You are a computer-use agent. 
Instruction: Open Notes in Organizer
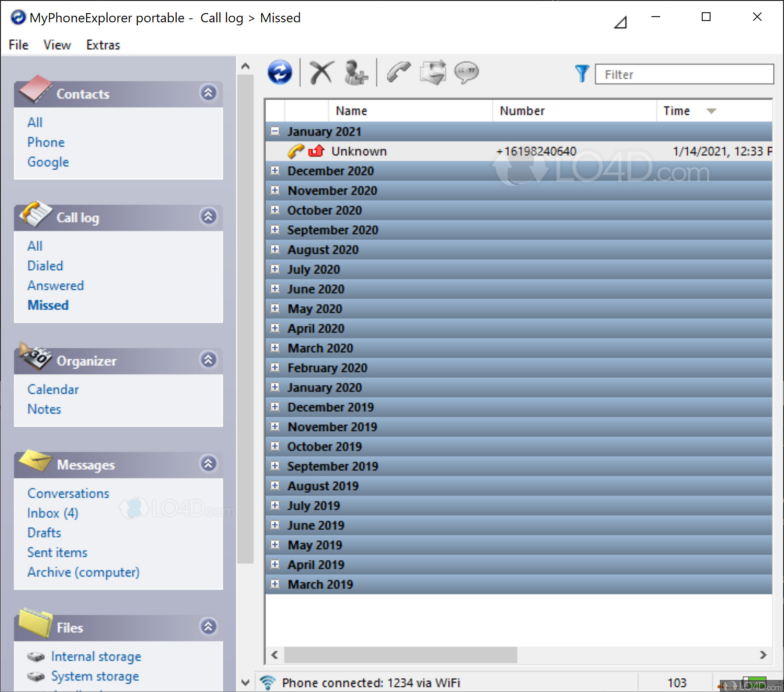pos(44,409)
